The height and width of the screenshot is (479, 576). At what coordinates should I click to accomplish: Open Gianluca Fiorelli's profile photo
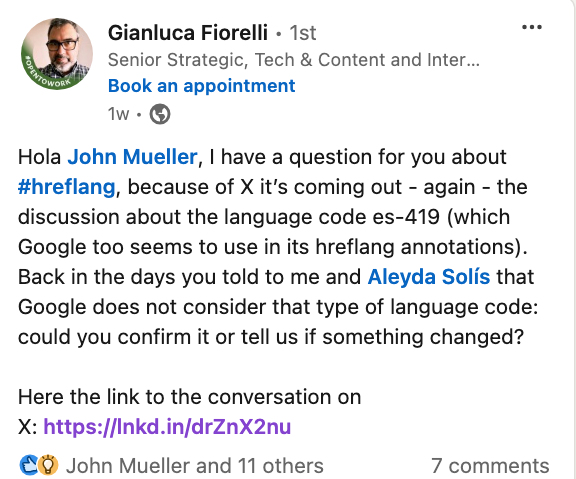[x=57, y=54]
